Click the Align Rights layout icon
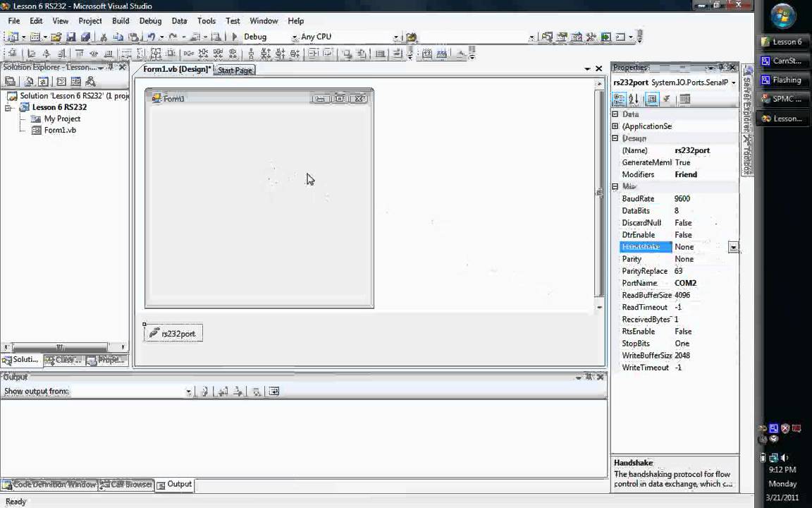812x508 pixels. pos(61,54)
